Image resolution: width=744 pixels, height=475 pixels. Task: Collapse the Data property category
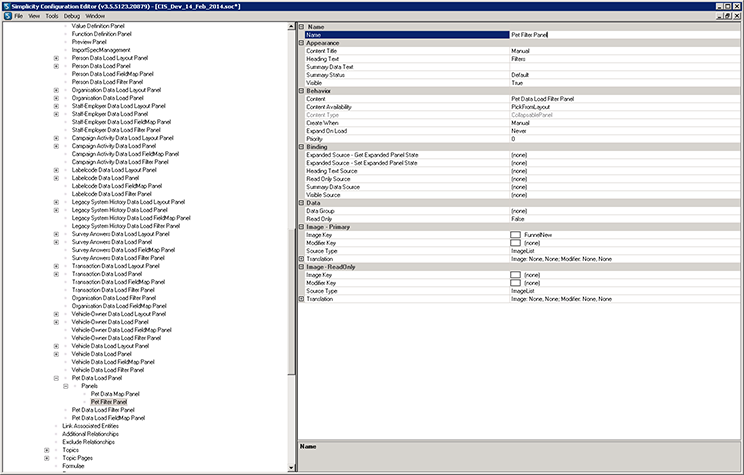(301, 203)
